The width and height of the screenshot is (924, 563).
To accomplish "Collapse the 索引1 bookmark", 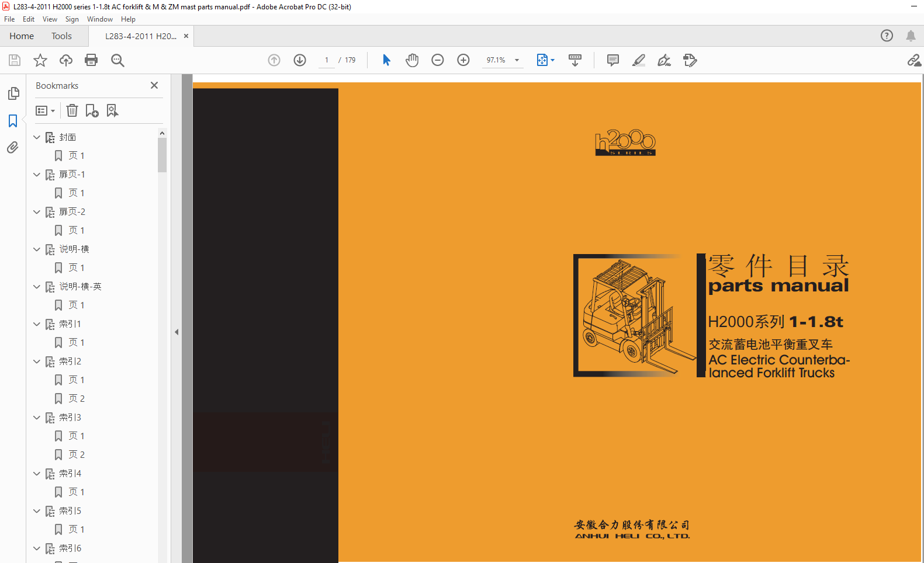I will (x=37, y=324).
